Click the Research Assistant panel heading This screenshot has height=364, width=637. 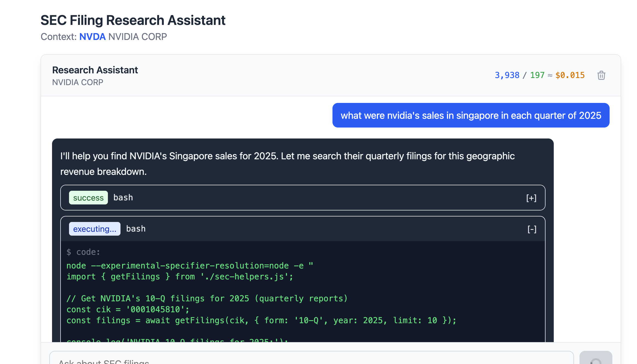click(95, 70)
